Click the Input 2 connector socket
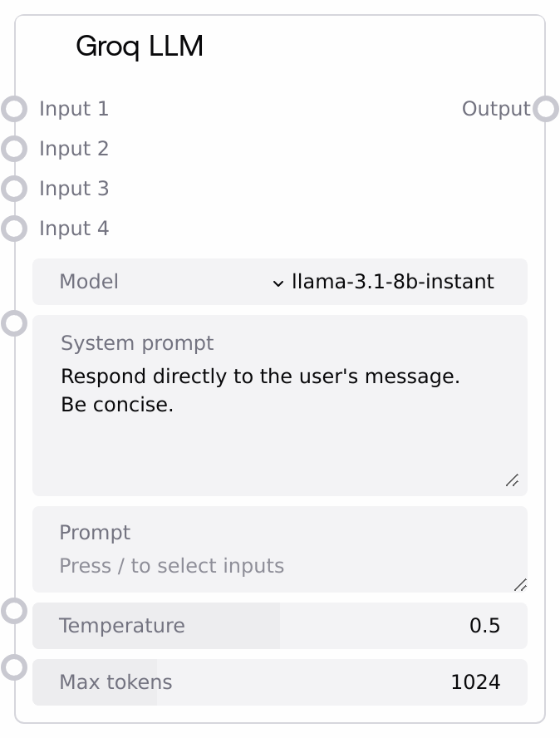Viewport: 560px width, 738px height. [x=14, y=149]
